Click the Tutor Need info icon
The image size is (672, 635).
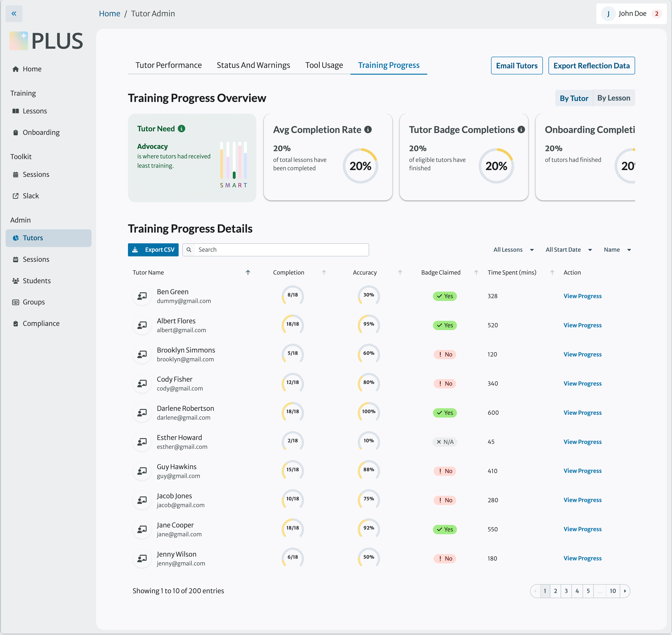[x=182, y=129]
